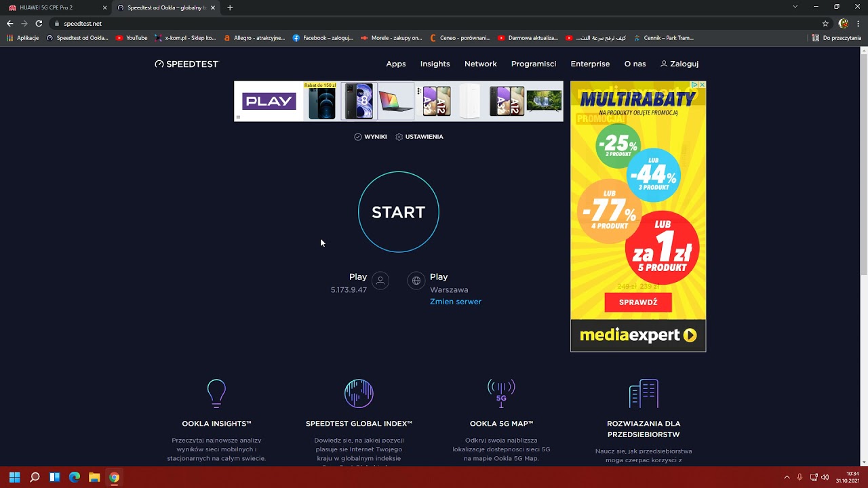The image size is (868, 488).
Task: Open the Network menu item
Action: pos(481,64)
